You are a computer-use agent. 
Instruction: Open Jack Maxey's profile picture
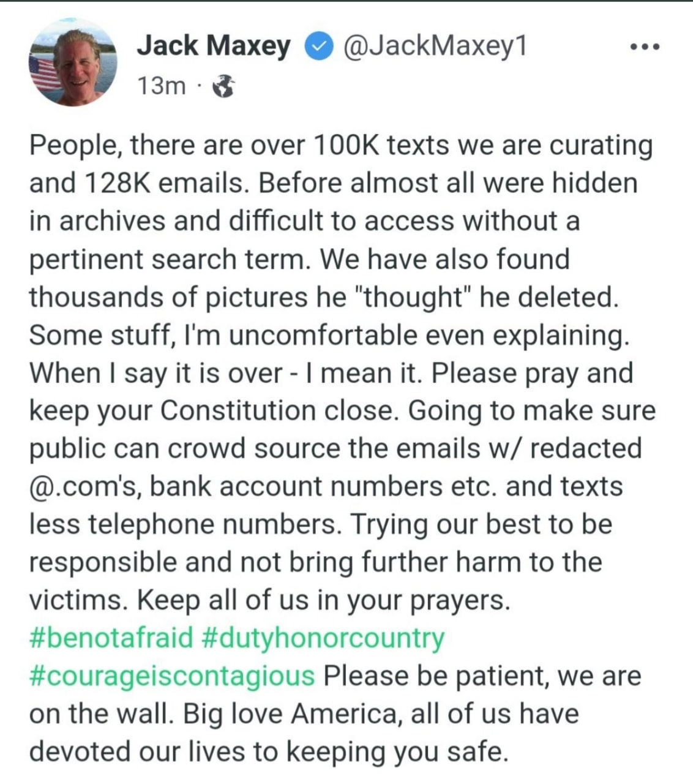click(72, 63)
